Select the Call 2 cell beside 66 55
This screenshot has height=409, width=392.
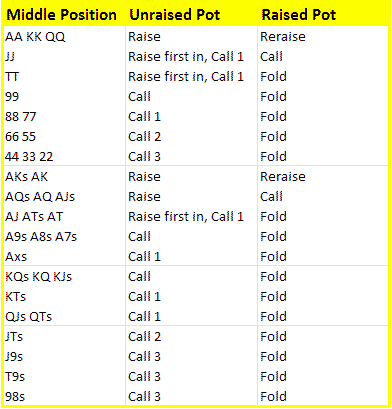pos(191,137)
